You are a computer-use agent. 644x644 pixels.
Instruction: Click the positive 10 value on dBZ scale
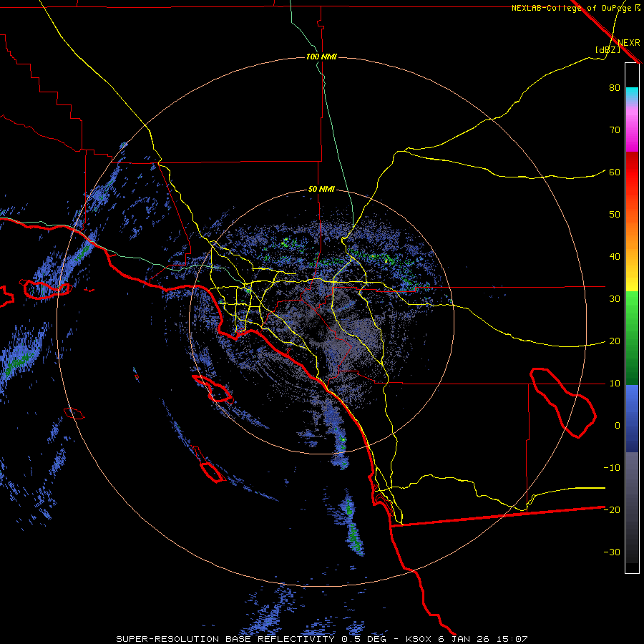pos(615,384)
